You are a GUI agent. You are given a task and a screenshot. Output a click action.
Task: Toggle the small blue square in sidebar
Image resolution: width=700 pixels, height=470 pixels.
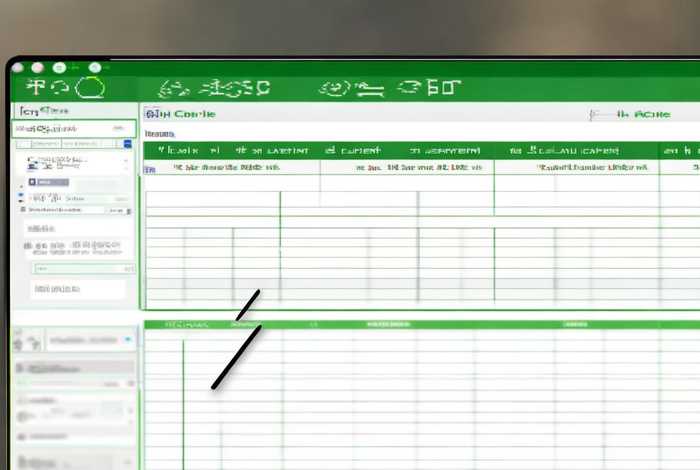(127, 145)
